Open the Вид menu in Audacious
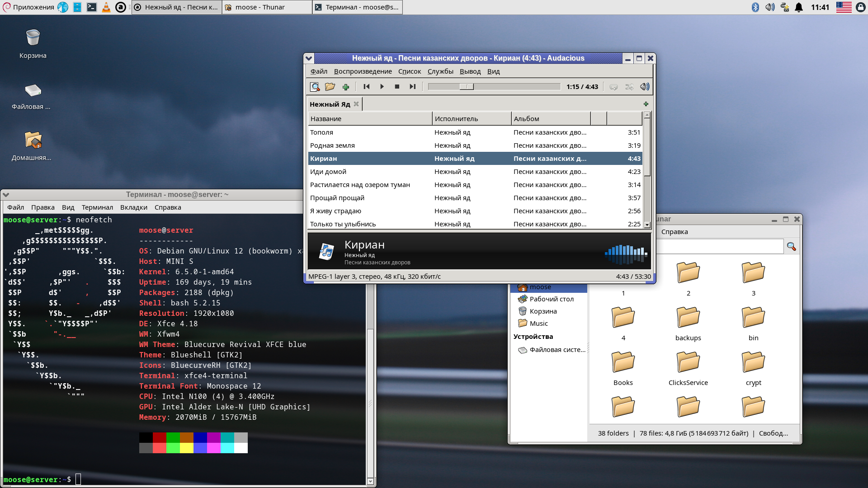Screen dimensions: 868x488 coord(493,71)
